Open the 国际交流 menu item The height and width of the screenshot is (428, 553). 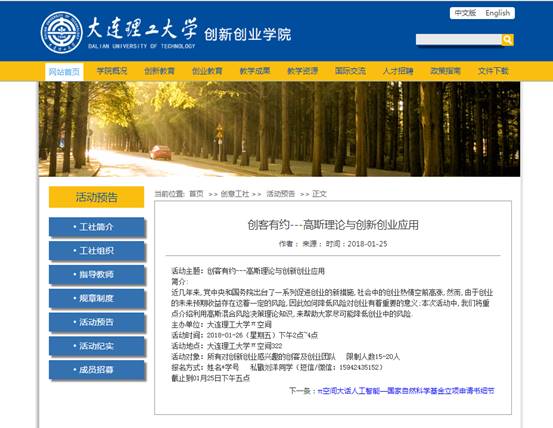pos(350,71)
